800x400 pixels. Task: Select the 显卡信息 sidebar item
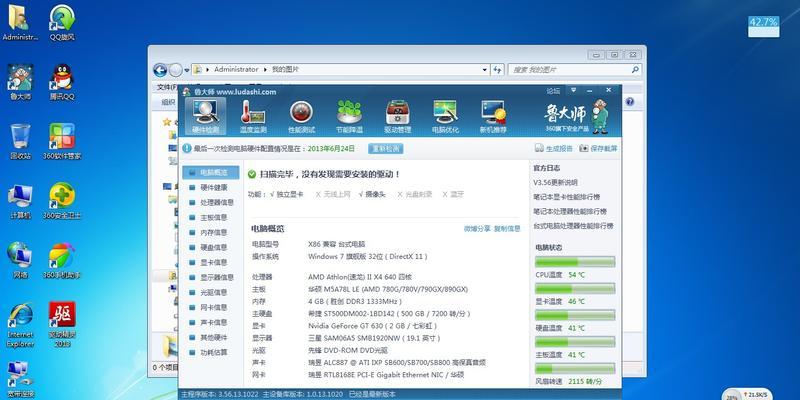coord(211,262)
